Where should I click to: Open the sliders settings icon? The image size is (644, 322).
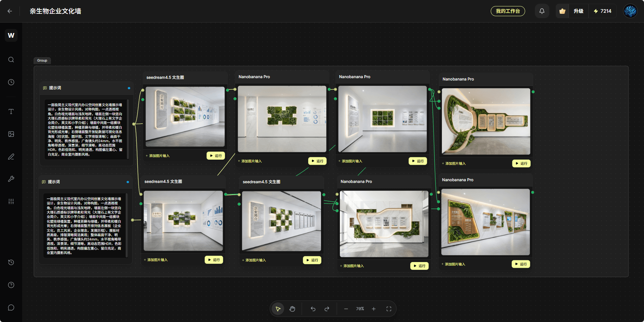click(11, 201)
